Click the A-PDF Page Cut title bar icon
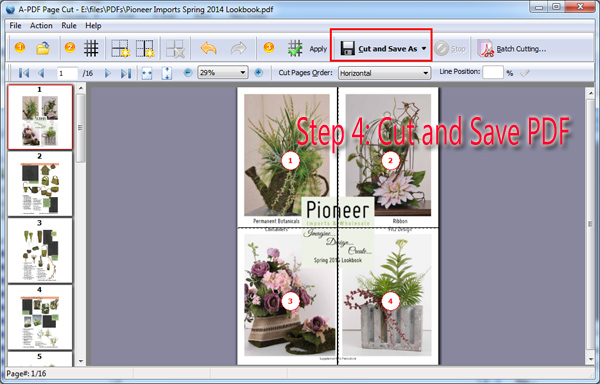Viewport: 600px width, 384px height. [x=10, y=9]
